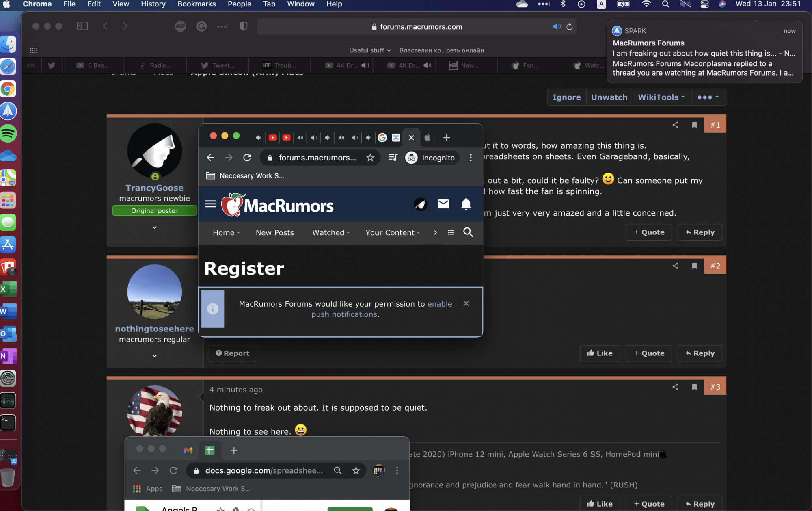
Task: Select the Google Sheets tab in bottom window
Action: (x=210, y=450)
